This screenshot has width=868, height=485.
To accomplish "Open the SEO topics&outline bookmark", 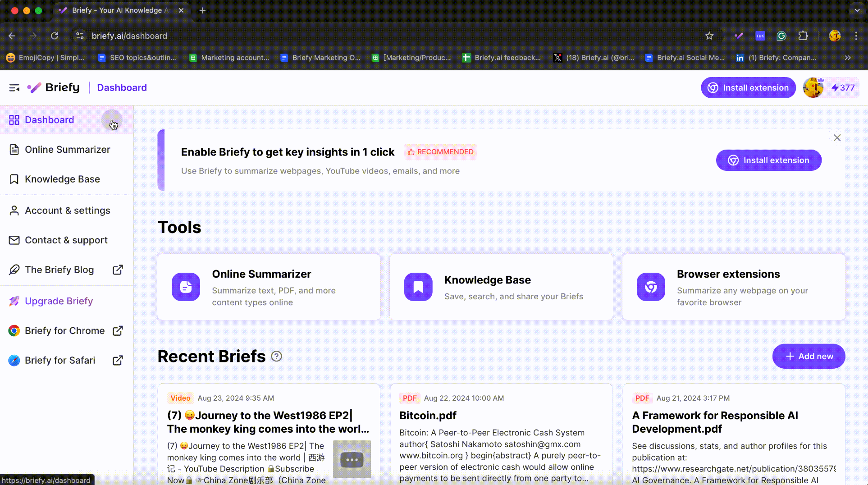I will coord(137,58).
